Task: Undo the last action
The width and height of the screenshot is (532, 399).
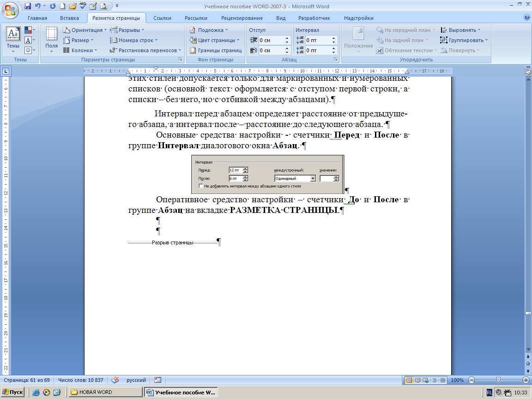Action: [x=37, y=6]
